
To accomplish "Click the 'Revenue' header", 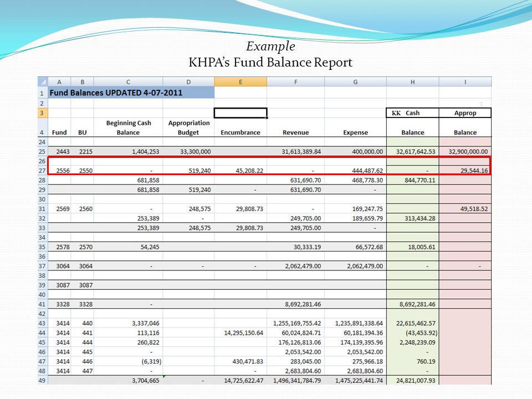I will [x=295, y=132].
